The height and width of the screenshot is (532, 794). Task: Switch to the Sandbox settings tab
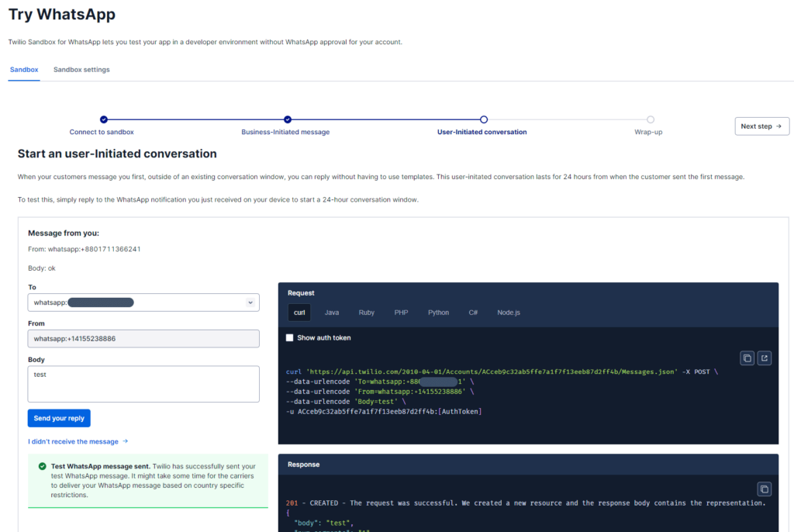point(81,70)
